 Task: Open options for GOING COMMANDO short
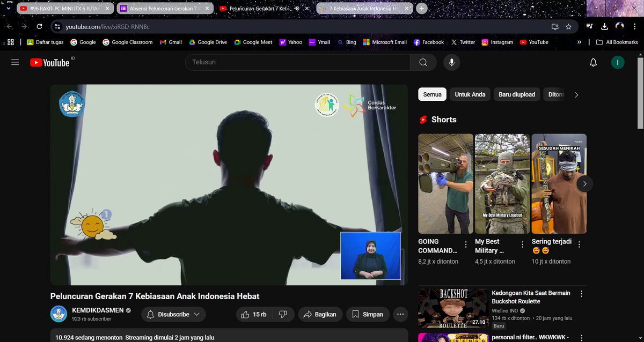[466, 244]
